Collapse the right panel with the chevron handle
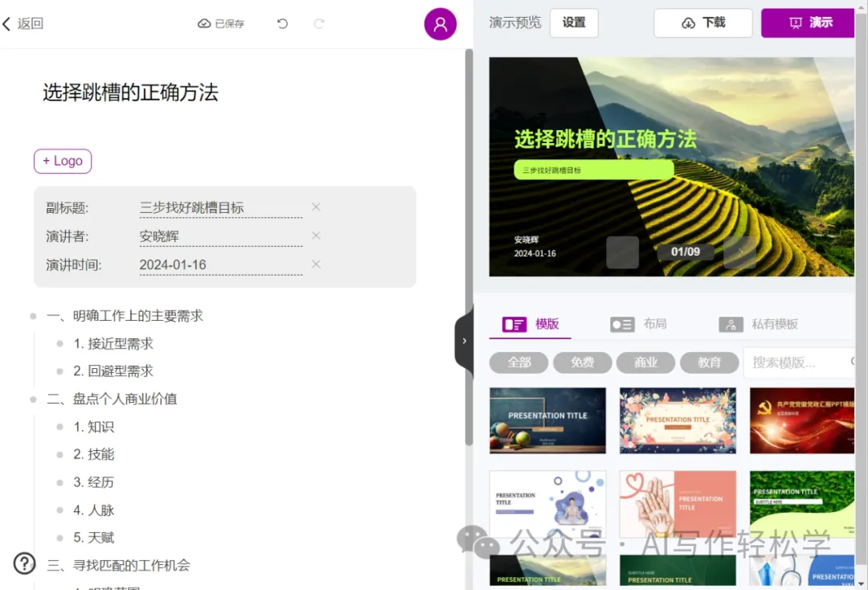 click(x=464, y=341)
